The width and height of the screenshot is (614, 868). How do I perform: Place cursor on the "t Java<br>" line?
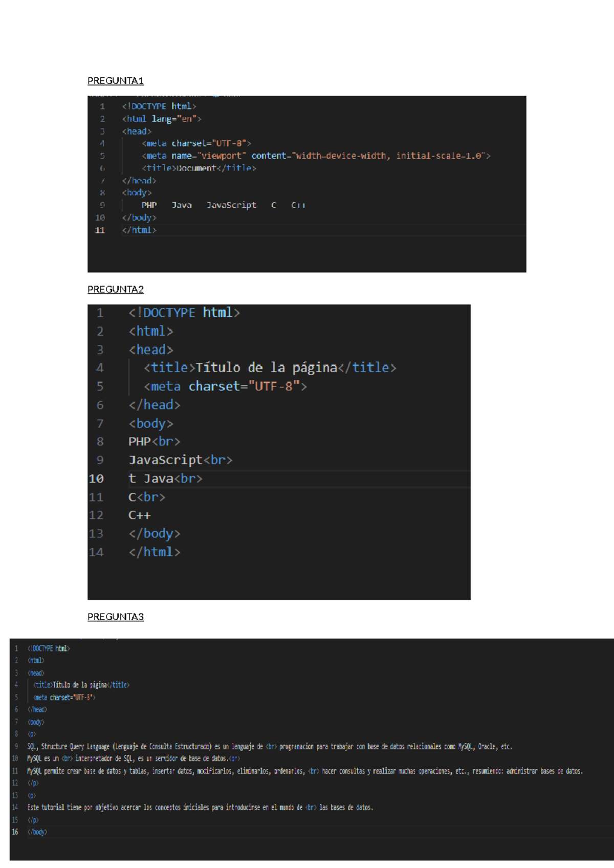[165, 479]
